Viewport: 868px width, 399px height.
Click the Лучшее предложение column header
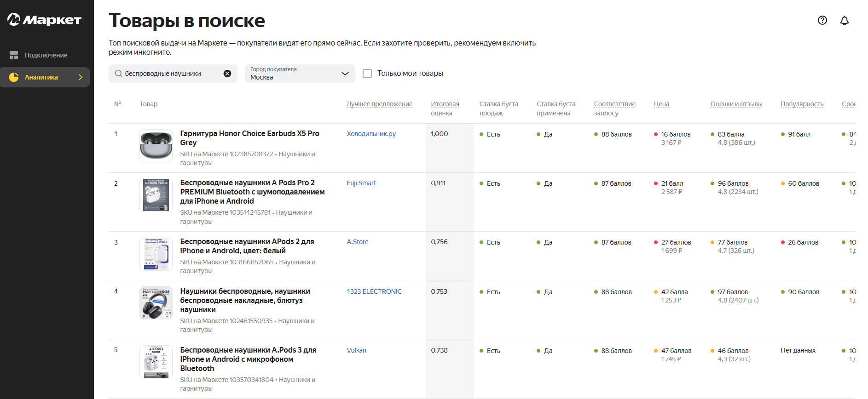[x=379, y=104]
